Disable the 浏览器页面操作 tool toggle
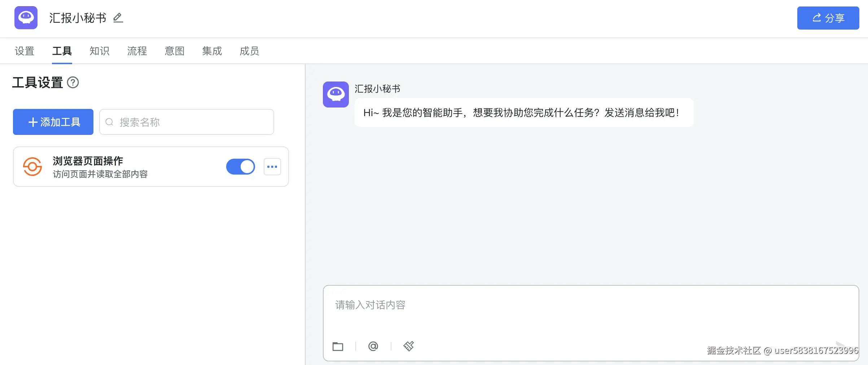 click(x=240, y=167)
